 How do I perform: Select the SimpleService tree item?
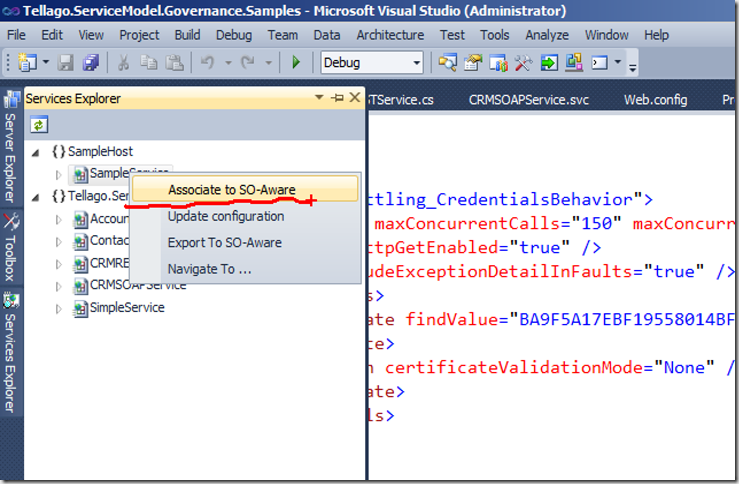(x=119, y=308)
